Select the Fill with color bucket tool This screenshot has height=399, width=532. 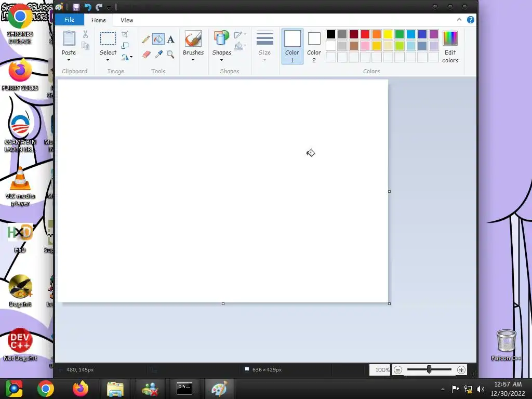click(158, 39)
